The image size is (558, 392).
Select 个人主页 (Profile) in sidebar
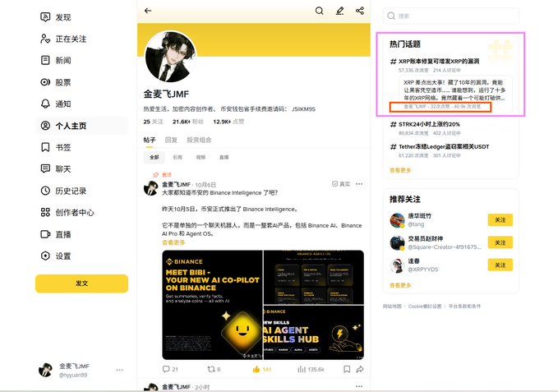(x=82, y=126)
